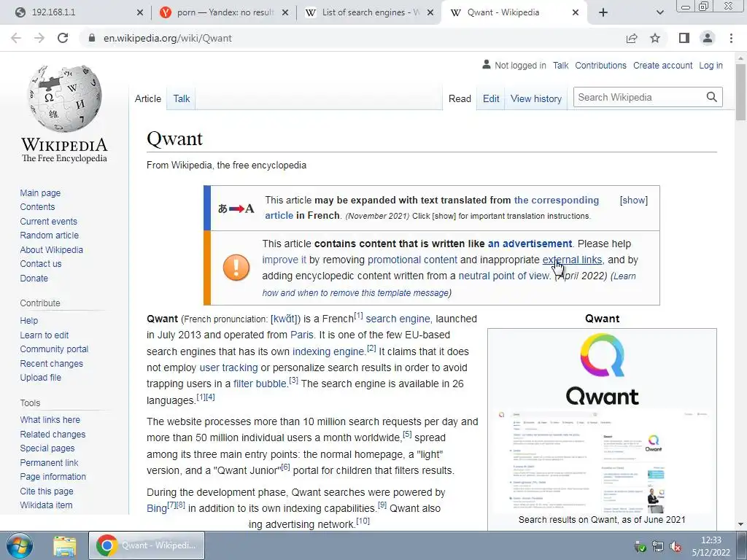Follow the filter bubble link
The height and width of the screenshot is (560, 747).
click(x=260, y=384)
